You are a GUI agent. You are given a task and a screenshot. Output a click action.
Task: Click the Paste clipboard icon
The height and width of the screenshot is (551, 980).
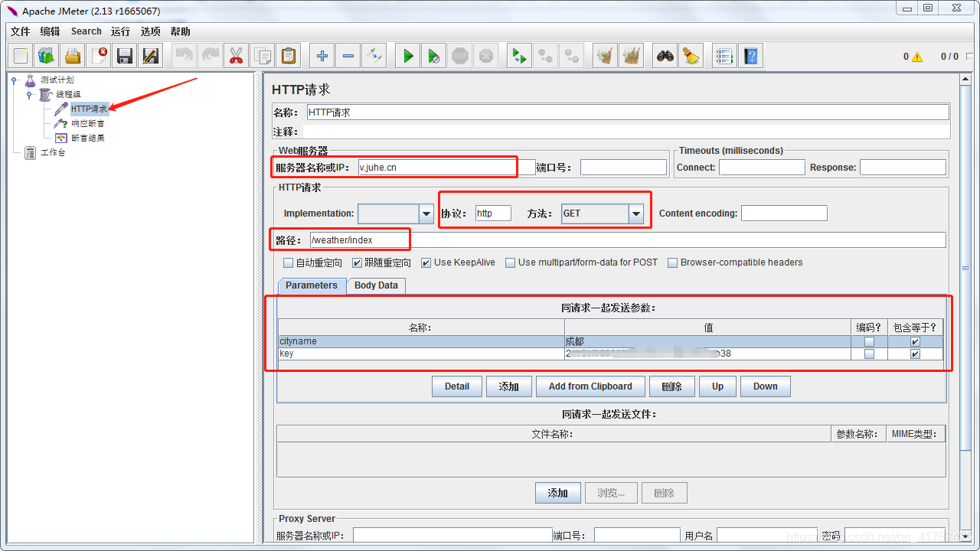pyautogui.click(x=289, y=56)
